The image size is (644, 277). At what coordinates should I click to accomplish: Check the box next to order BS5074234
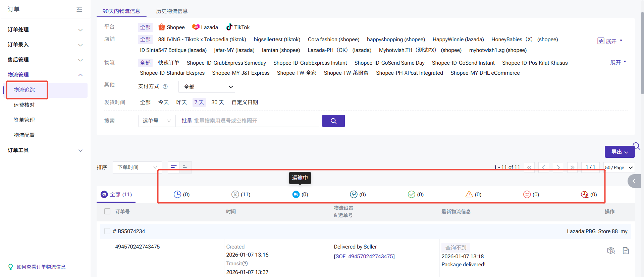pos(107,231)
